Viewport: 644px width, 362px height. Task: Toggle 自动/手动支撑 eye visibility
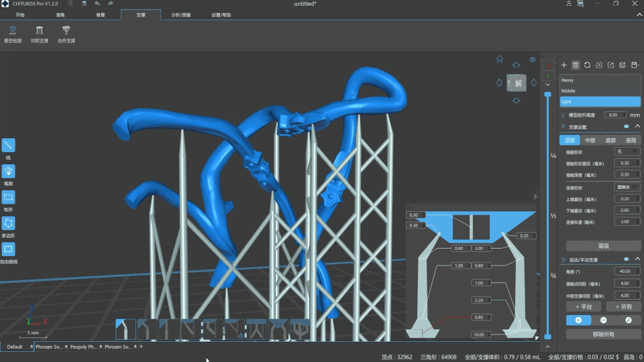click(x=627, y=259)
